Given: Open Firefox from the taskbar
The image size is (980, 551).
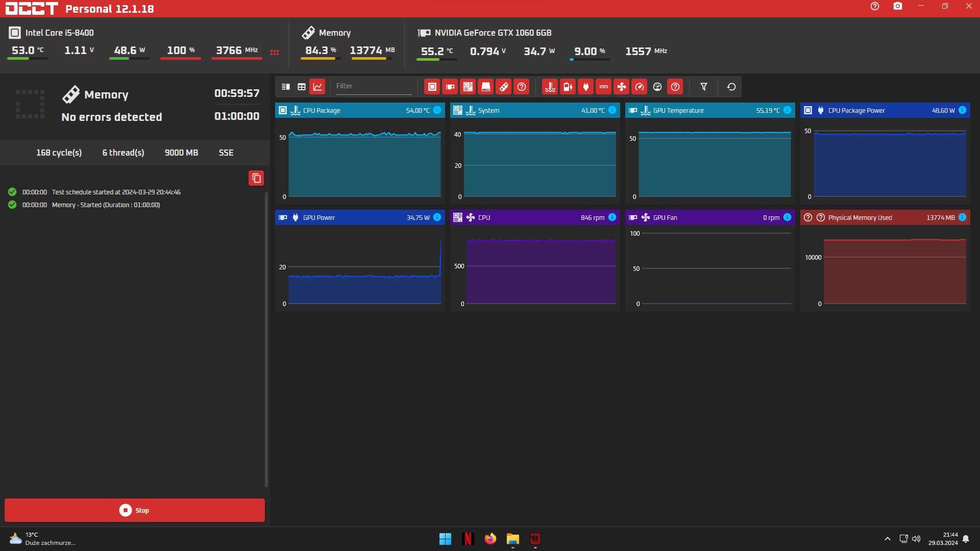Looking at the screenshot, I should tap(490, 539).
